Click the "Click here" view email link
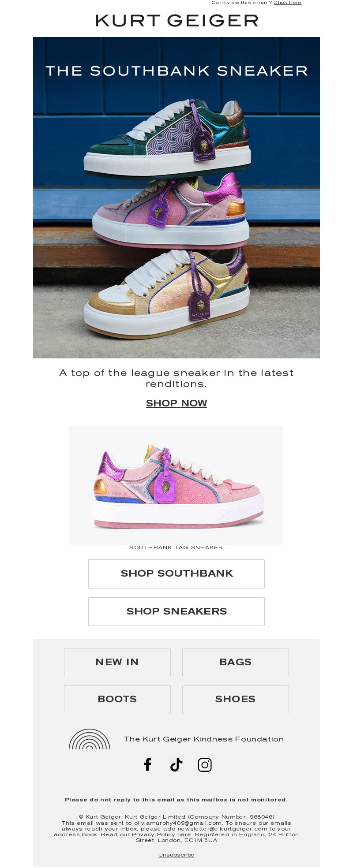353x868 pixels. (287, 3)
